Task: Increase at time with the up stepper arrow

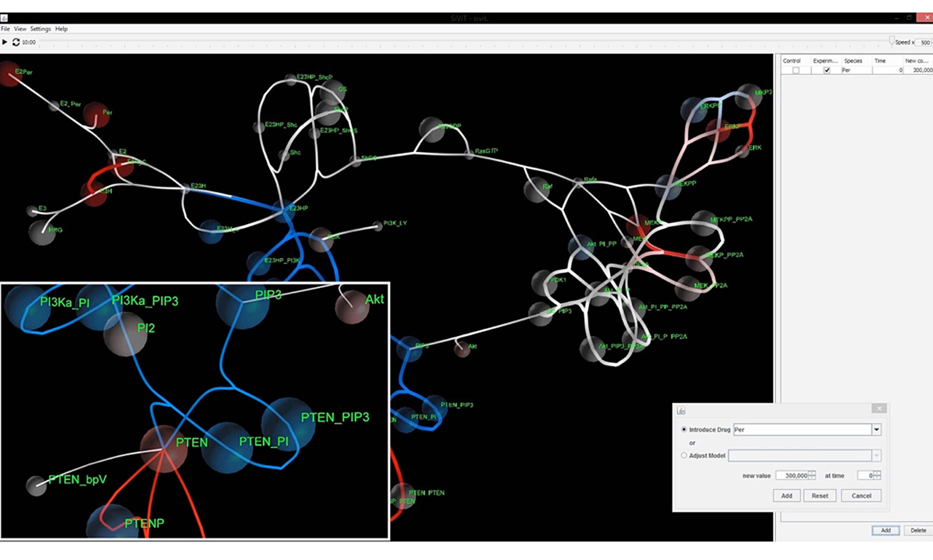Action: 877,473
